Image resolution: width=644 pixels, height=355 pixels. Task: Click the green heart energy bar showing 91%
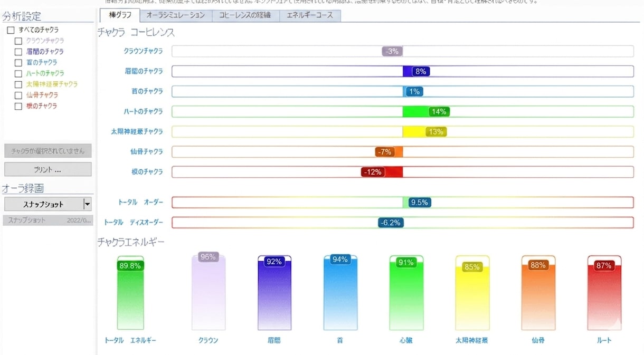click(406, 293)
